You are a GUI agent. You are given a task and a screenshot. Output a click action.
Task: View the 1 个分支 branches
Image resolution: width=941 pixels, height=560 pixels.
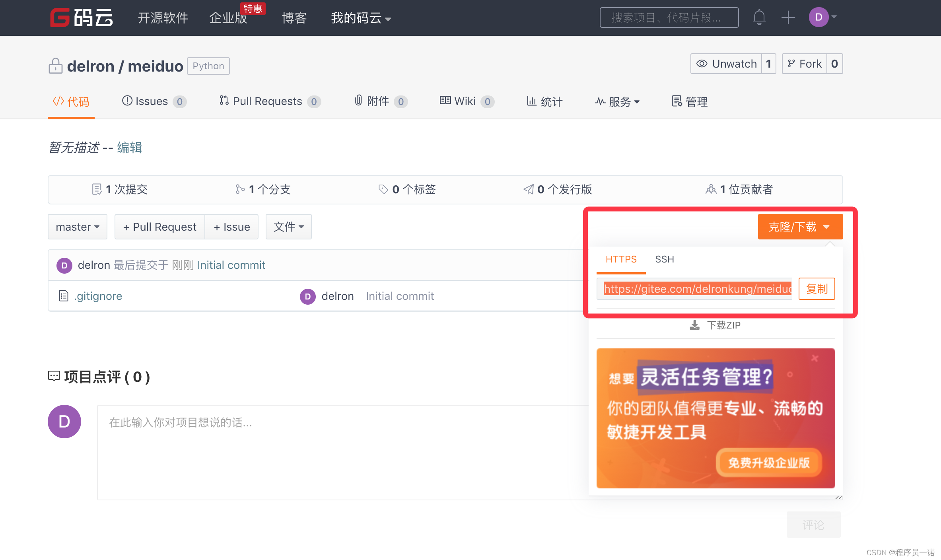point(263,189)
